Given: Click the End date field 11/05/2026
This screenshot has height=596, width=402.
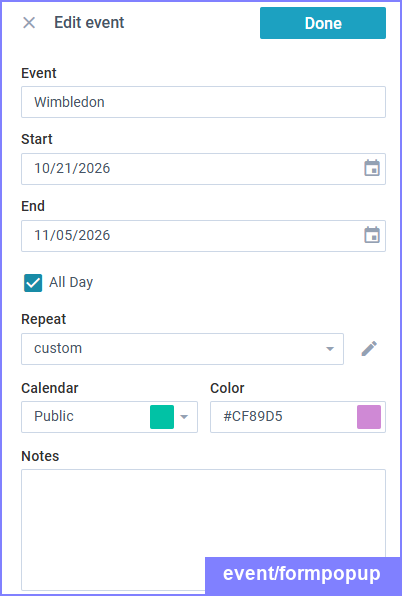Looking at the screenshot, I should [203, 236].
